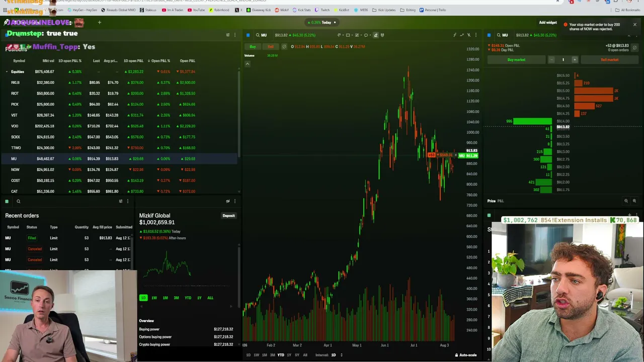Select YTD range on account chart
The image size is (644, 362).
point(188,298)
